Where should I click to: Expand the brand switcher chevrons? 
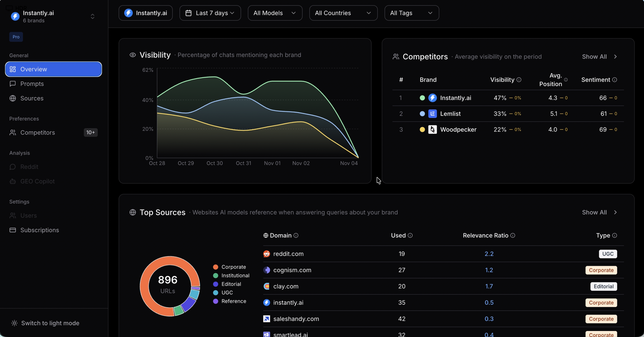tap(93, 16)
